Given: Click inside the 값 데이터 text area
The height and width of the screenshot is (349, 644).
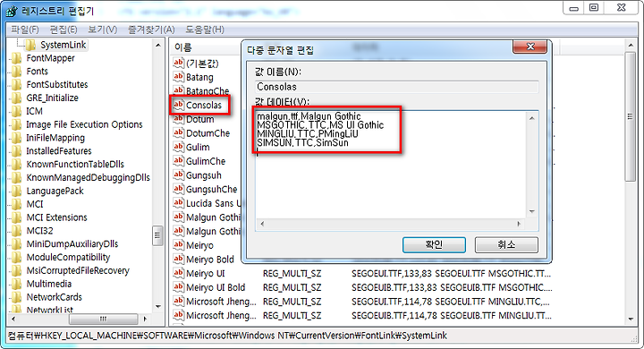Looking at the screenshot, I should point(390,165).
